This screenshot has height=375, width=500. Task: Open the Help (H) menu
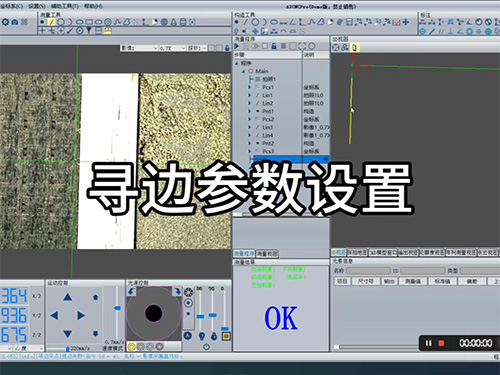[94, 6]
